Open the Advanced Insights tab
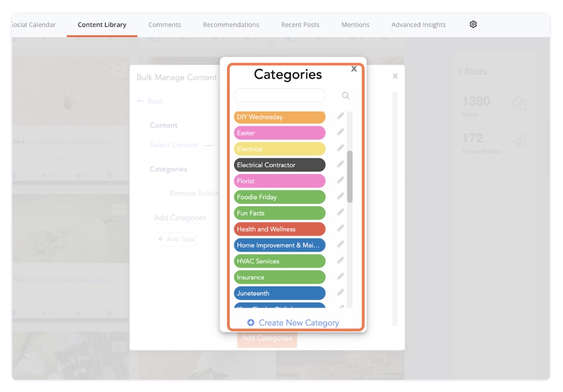 coord(419,25)
